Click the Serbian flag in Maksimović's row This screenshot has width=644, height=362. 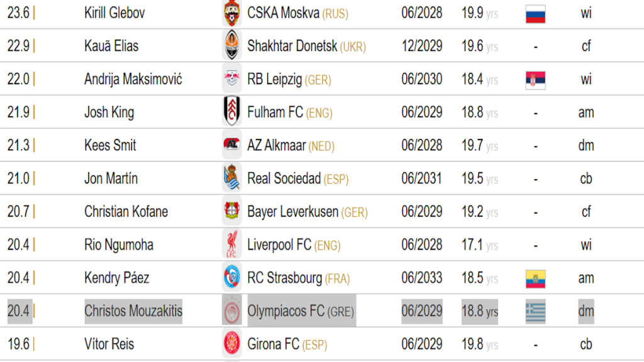535,80
